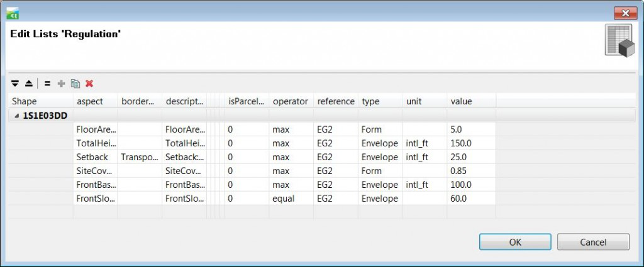644x267 pixels.
Task: Click the value 60.0 cell
Action: coord(471,199)
